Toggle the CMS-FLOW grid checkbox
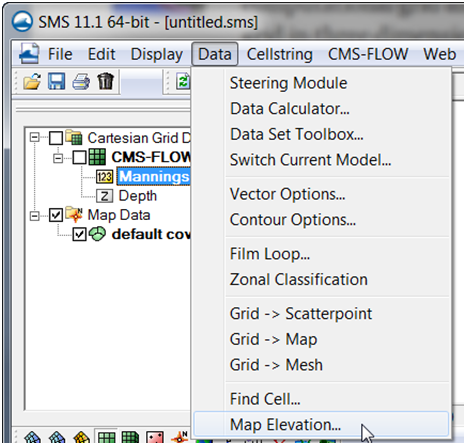Screen dimensions: 466x445 pyautogui.click(x=80, y=157)
